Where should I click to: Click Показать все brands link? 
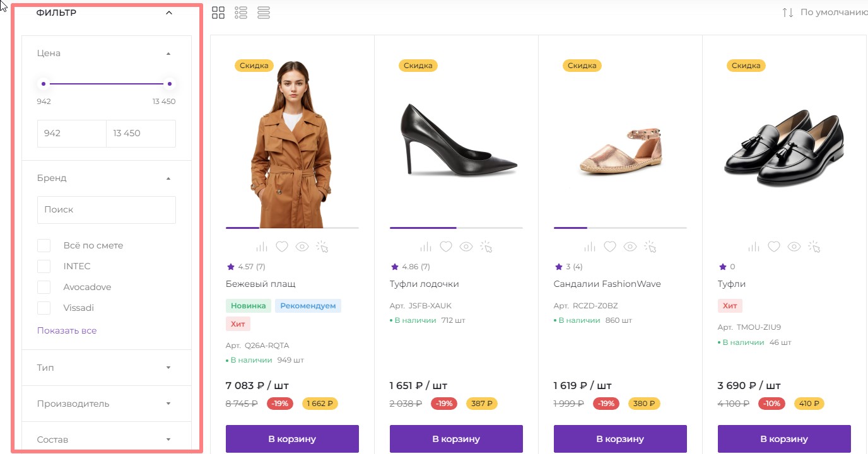[67, 330]
